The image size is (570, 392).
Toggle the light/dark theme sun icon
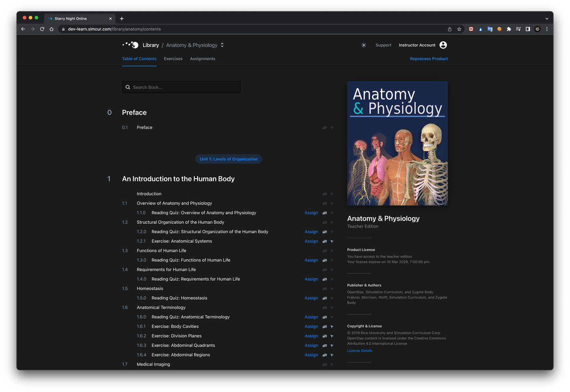point(363,45)
